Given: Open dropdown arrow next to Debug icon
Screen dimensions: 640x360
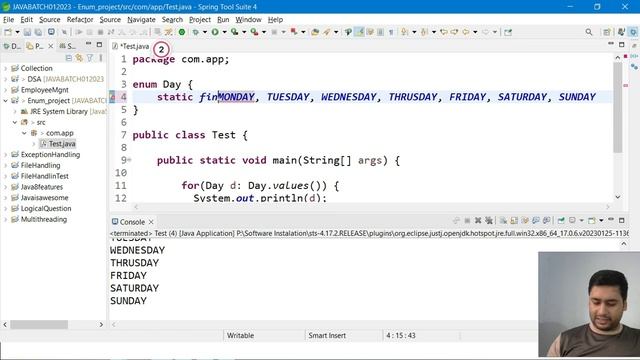Looking at the screenshot, I should [205, 32].
